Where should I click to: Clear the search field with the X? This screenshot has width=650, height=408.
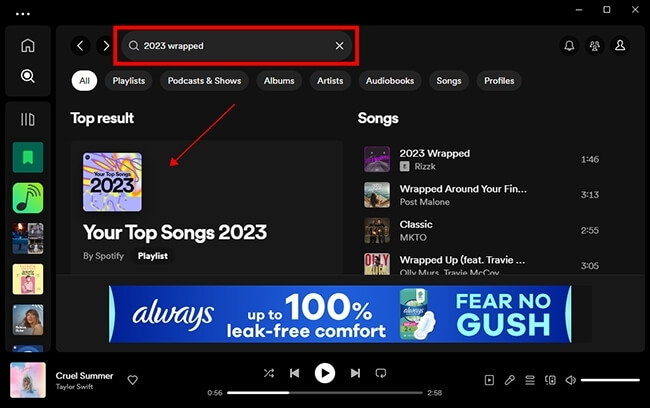[x=340, y=46]
